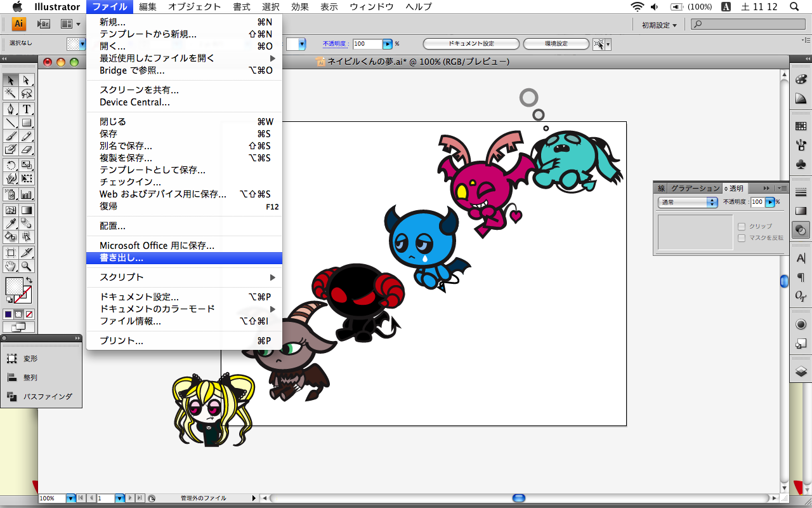Select the Pencil tool
Screen dimensions: 812x508
[x=26, y=136]
